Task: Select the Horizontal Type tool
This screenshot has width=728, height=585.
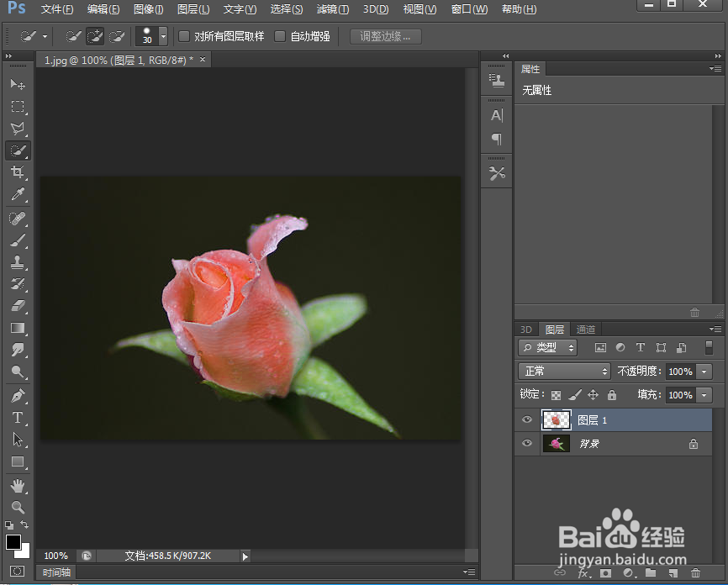Action: point(18,418)
